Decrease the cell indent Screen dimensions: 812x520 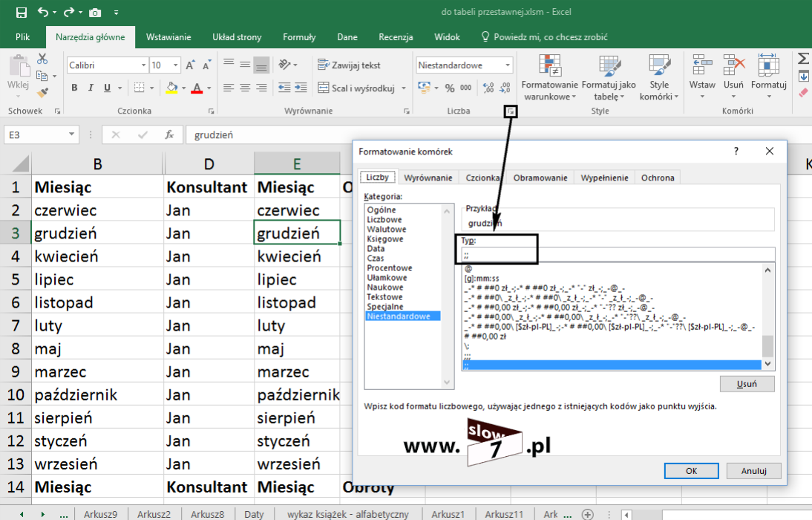tap(284, 88)
